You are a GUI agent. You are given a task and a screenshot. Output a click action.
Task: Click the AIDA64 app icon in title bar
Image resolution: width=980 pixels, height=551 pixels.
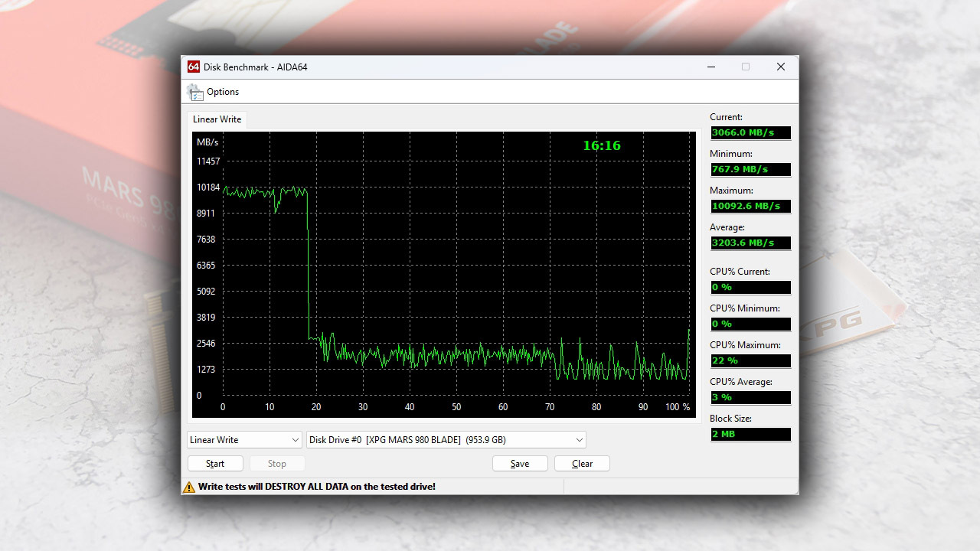tap(194, 67)
